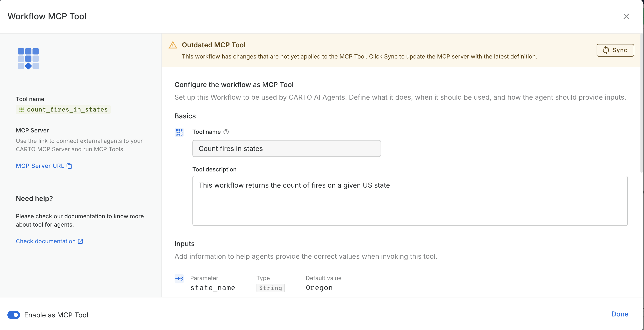Viewport: 644px width, 330px height.
Task: Click the small grid icon in count_fires_in_states chip
Action: (x=21, y=110)
